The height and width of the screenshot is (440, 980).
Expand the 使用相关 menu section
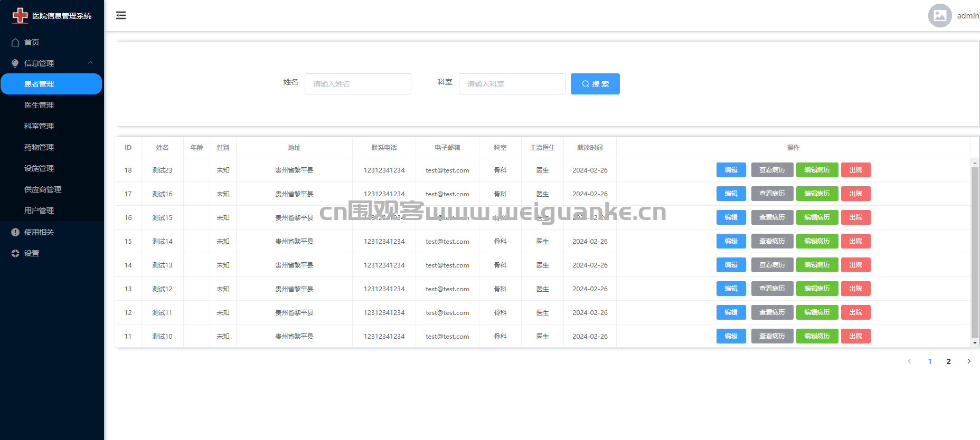[39, 232]
